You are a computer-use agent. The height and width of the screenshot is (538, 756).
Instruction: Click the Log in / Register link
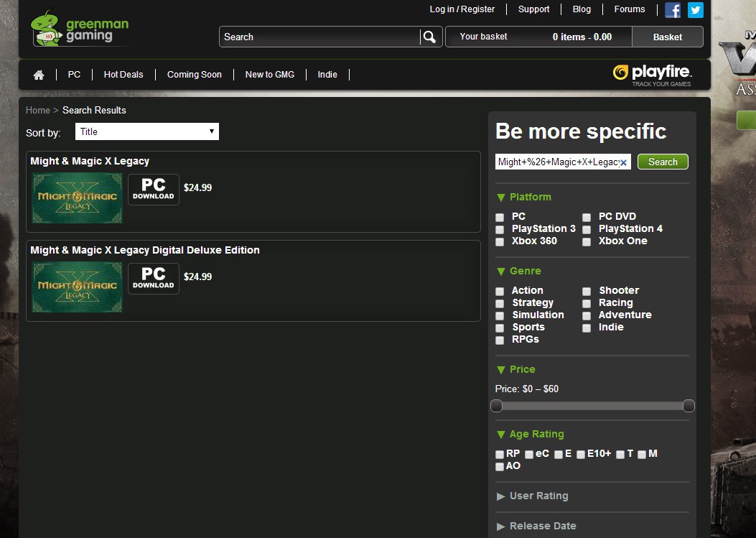tap(462, 9)
